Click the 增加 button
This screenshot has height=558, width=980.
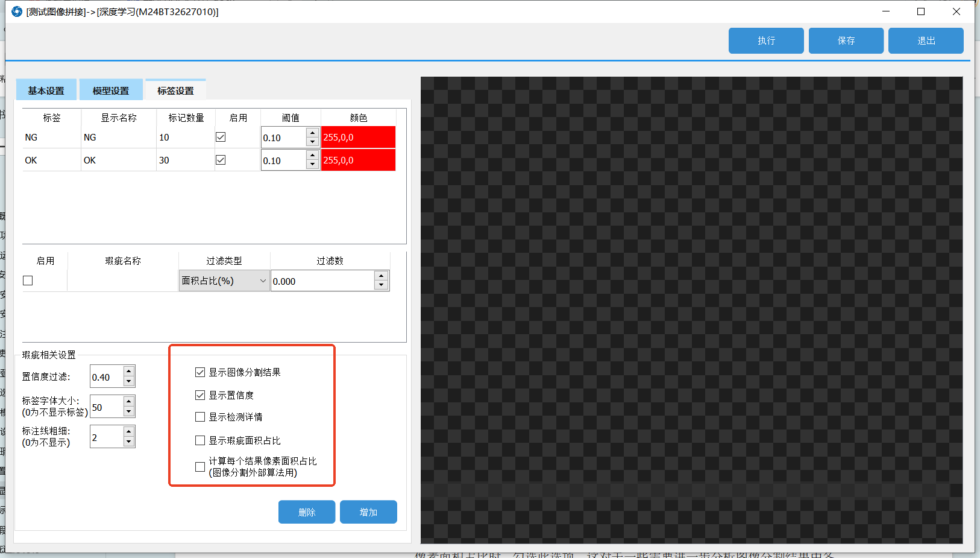pyautogui.click(x=368, y=512)
